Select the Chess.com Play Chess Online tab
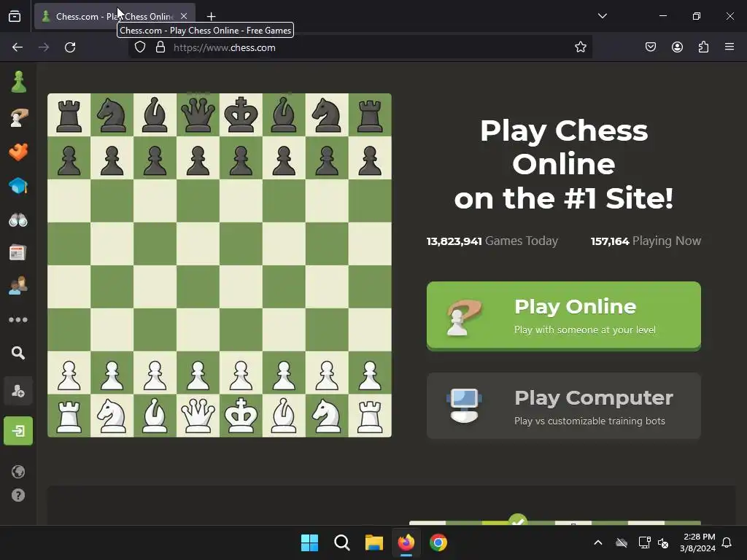The height and width of the screenshot is (560, 747). click(115, 16)
